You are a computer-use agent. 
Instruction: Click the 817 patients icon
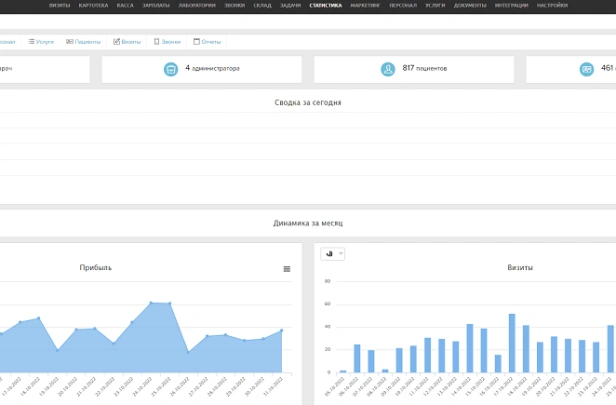click(x=387, y=69)
